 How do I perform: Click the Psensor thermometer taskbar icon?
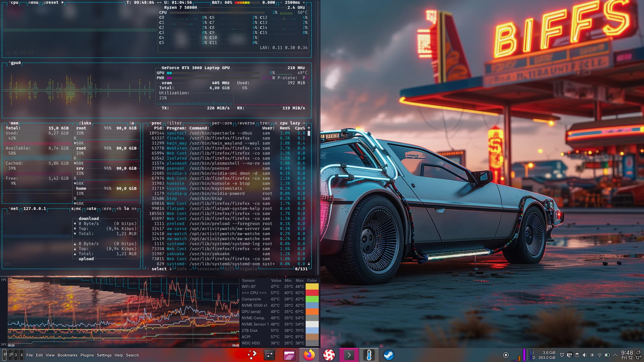point(369,355)
